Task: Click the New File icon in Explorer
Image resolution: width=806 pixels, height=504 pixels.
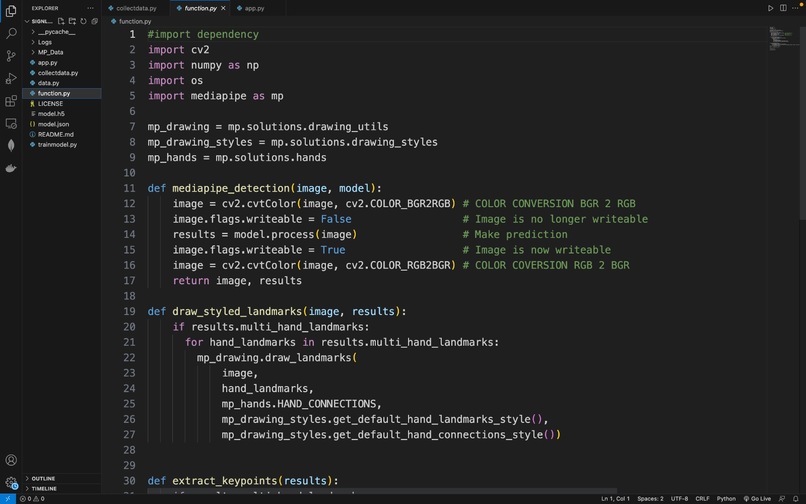Action: (61, 21)
